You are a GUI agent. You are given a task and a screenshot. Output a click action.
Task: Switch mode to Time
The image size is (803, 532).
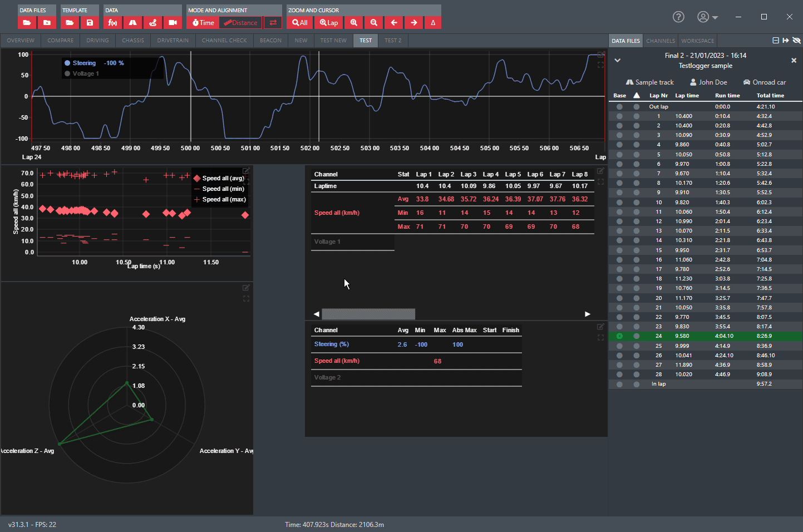[203, 23]
